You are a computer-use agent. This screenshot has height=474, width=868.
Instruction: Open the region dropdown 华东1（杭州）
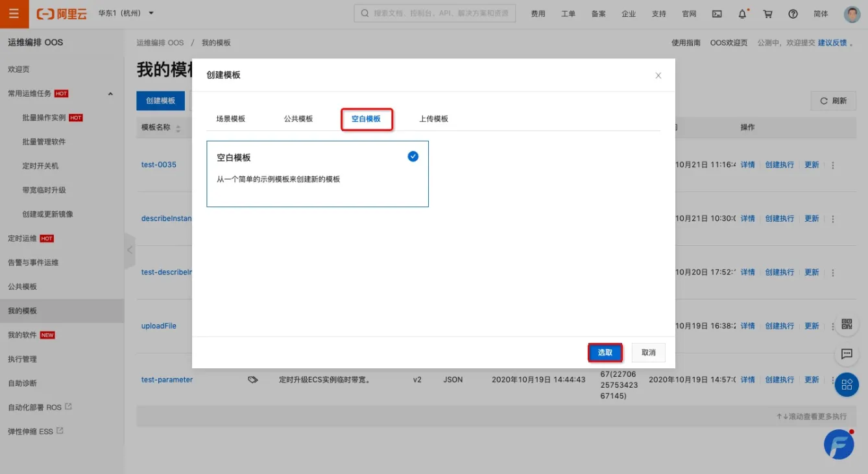coord(126,14)
